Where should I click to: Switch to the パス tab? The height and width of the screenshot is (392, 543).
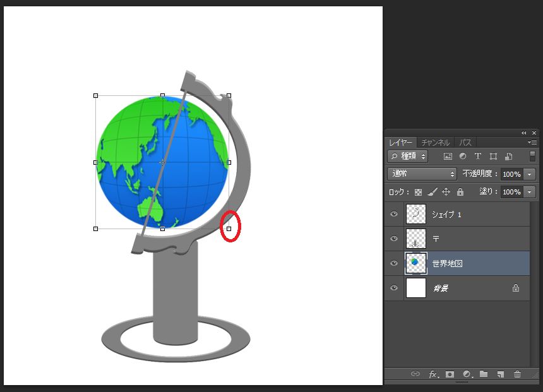[465, 143]
